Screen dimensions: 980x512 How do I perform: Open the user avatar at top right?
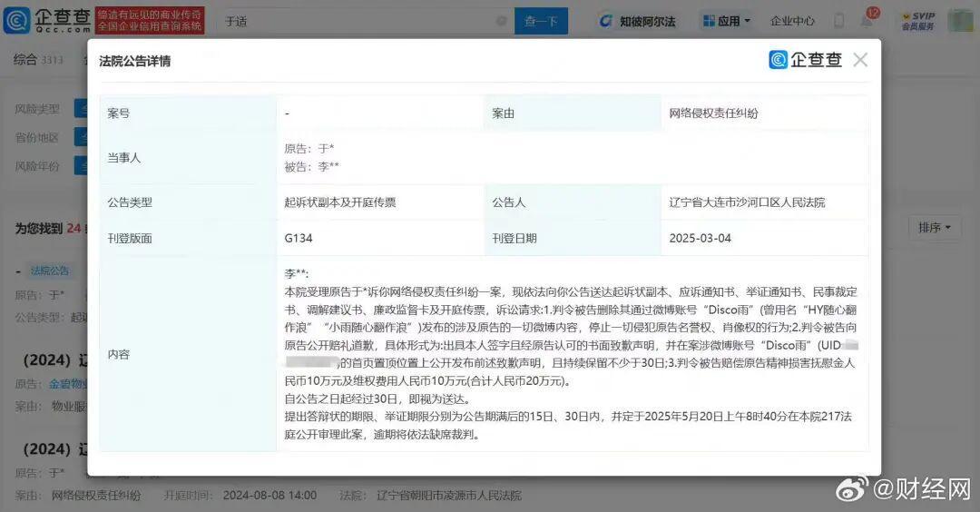point(959,21)
